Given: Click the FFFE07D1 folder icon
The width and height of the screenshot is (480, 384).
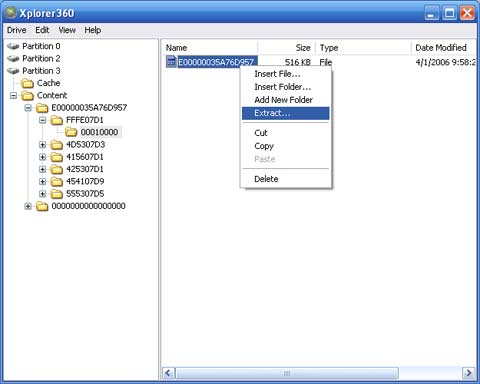Looking at the screenshot, I should click(x=57, y=120).
